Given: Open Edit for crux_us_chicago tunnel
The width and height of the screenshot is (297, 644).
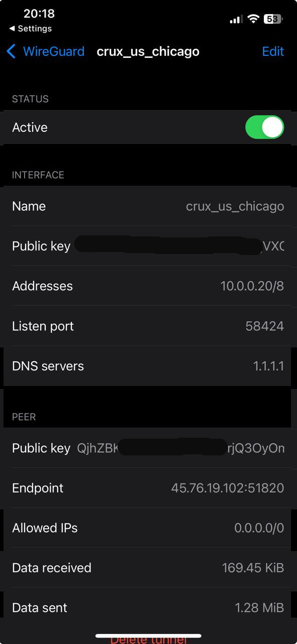Looking at the screenshot, I should pos(273,51).
